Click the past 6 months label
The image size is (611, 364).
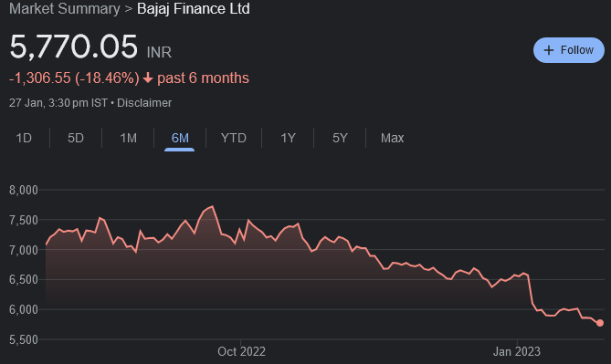203,78
